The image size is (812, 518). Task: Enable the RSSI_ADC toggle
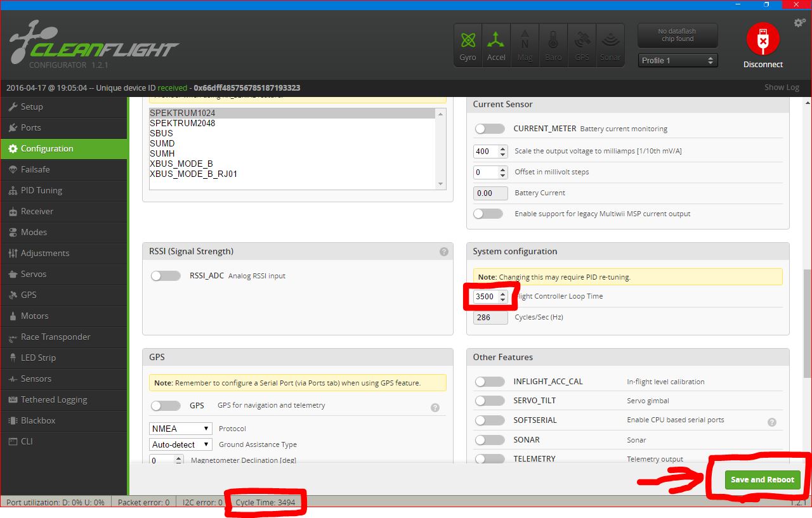166,276
